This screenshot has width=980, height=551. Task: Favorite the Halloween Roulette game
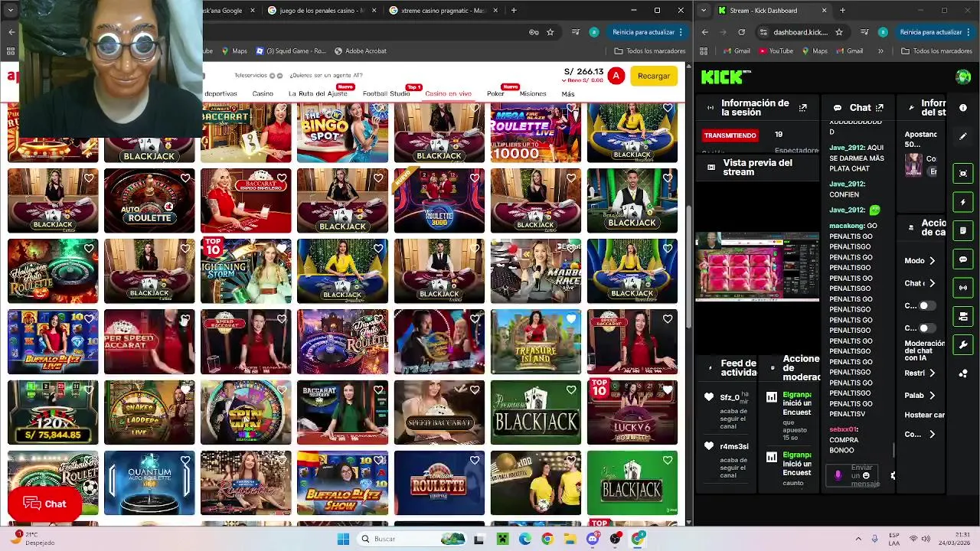click(x=89, y=249)
